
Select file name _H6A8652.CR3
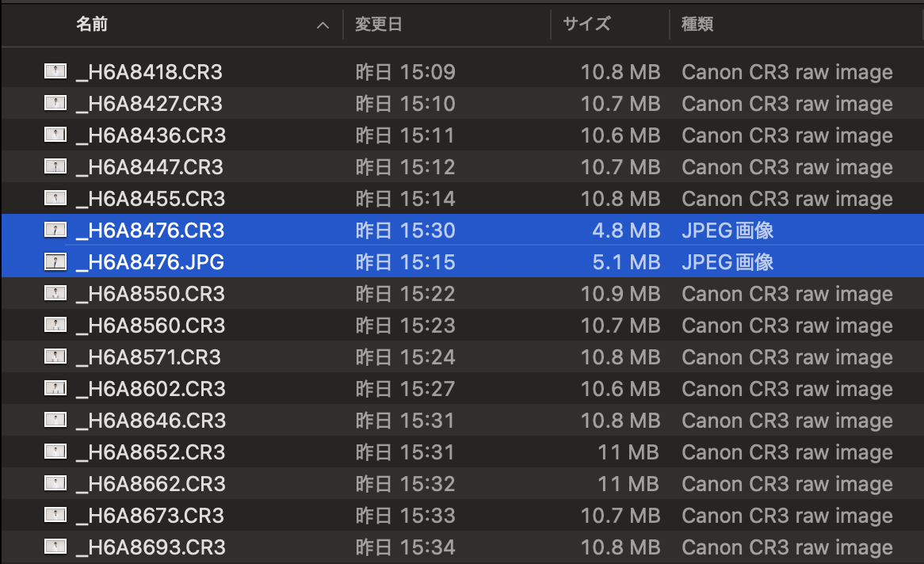(151, 452)
